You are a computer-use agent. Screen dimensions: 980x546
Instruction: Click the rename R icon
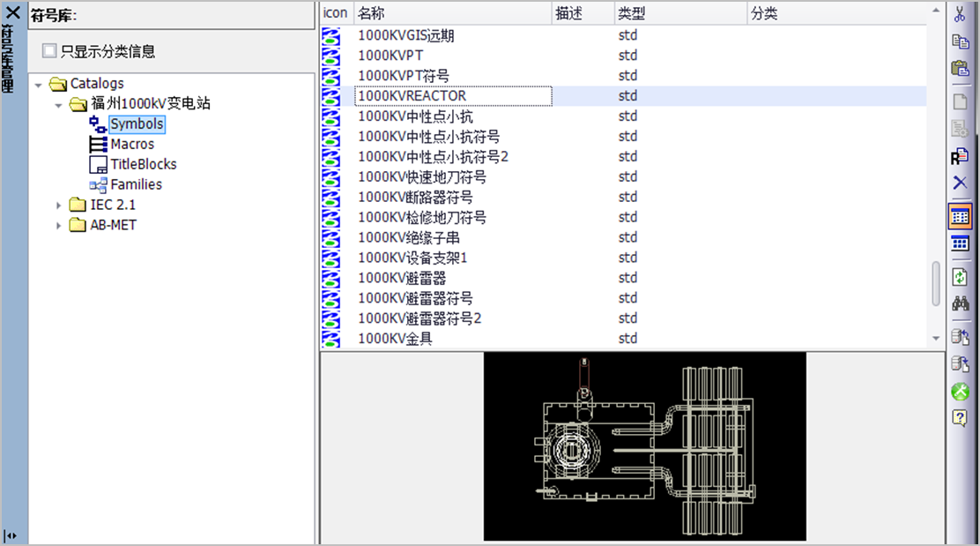(960, 156)
